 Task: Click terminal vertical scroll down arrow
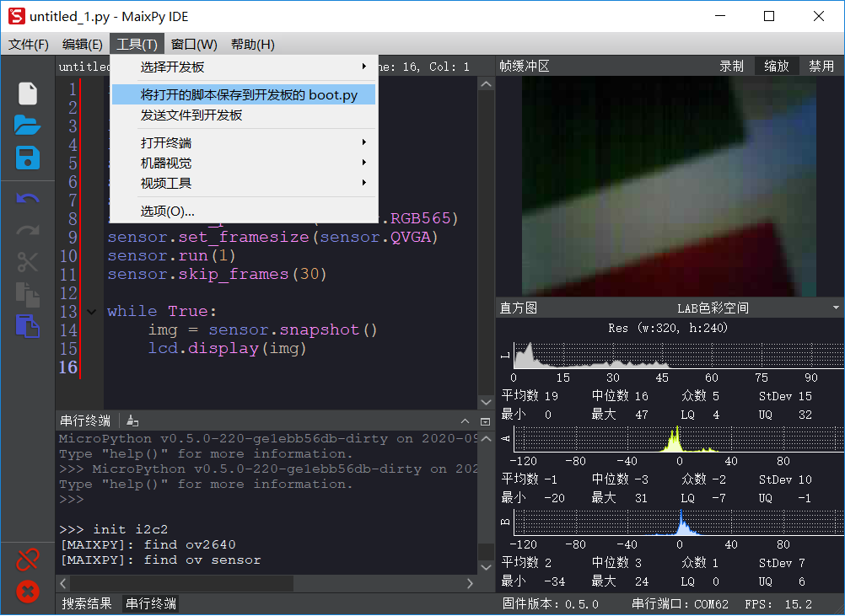coord(486,567)
